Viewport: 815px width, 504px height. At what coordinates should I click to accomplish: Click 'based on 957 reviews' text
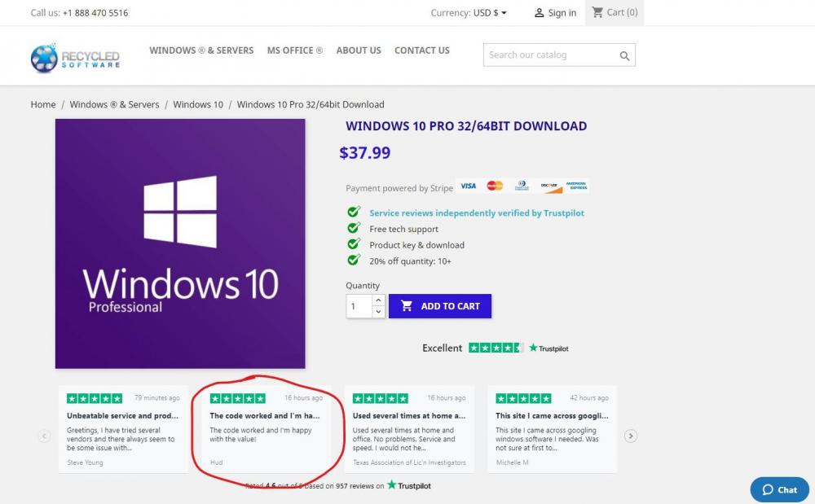point(340,486)
